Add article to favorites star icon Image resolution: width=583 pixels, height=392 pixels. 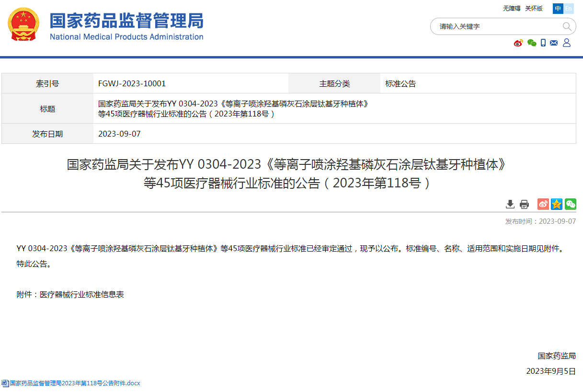point(557,204)
